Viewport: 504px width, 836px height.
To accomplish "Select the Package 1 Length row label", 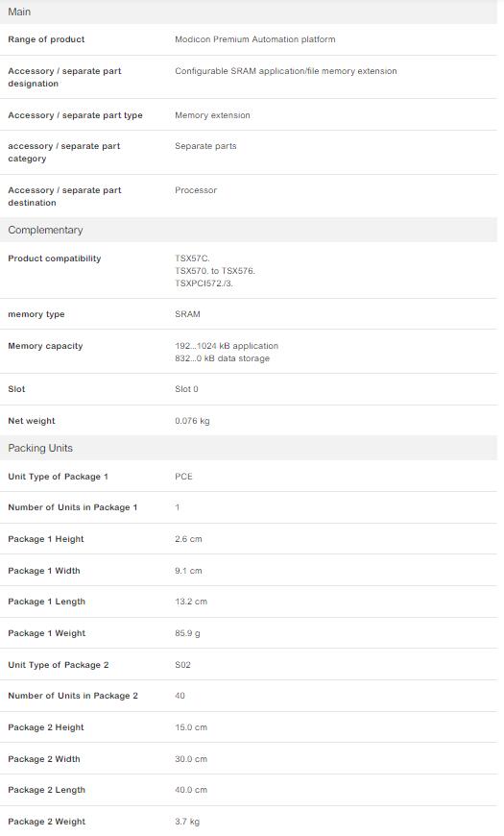I will click(47, 602).
